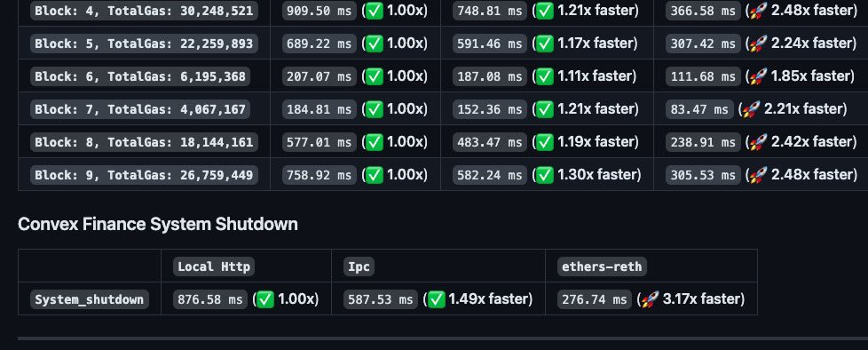Click the '591.46 ms' value
This screenshot has width=868, height=350.
pos(489,44)
